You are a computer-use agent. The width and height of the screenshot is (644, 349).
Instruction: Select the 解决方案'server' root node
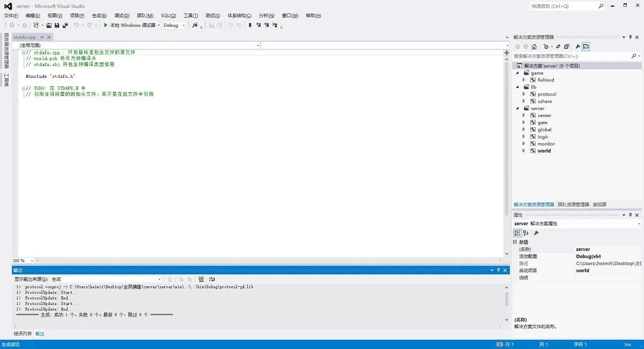click(552, 66)
